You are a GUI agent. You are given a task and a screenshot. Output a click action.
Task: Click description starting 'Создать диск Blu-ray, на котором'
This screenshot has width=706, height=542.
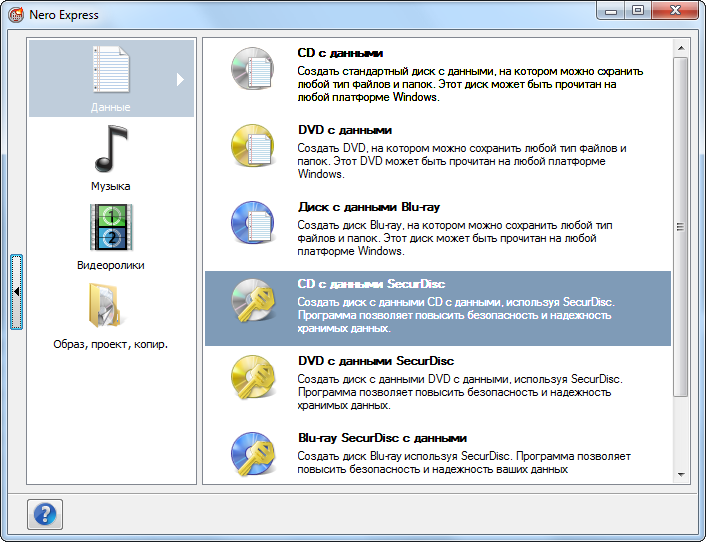coord(455,238)
